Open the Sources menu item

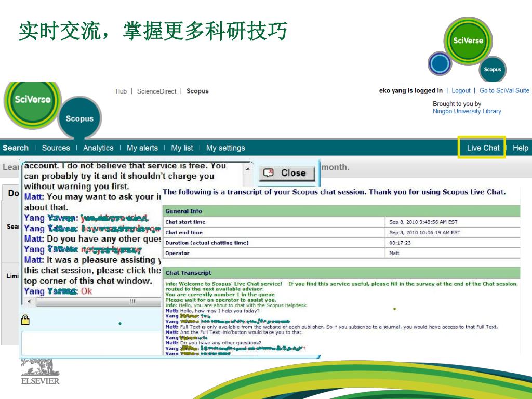[x=56, y=148]
